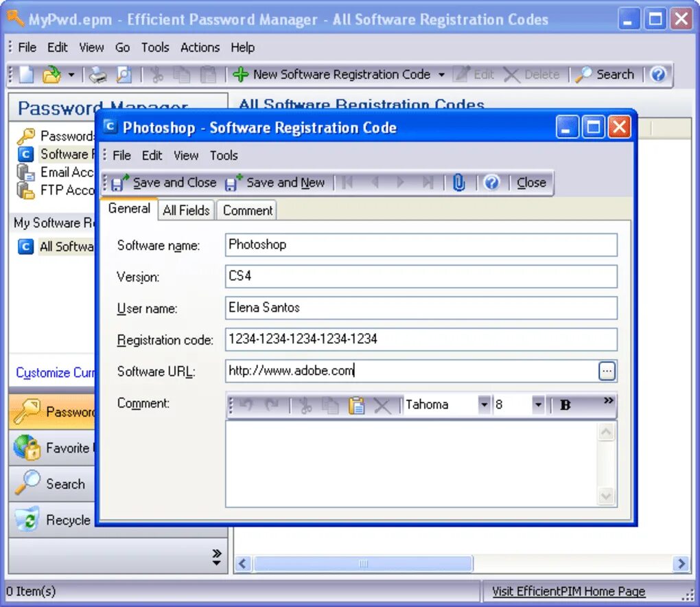Click Save and Close button
The width and height of the screenshot is (700, 607).
[x=163, y=183]
